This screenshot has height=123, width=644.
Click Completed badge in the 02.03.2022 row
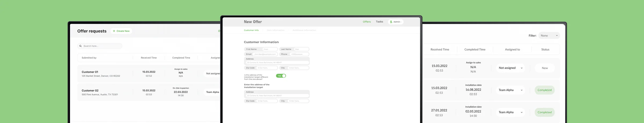[544, 112]
